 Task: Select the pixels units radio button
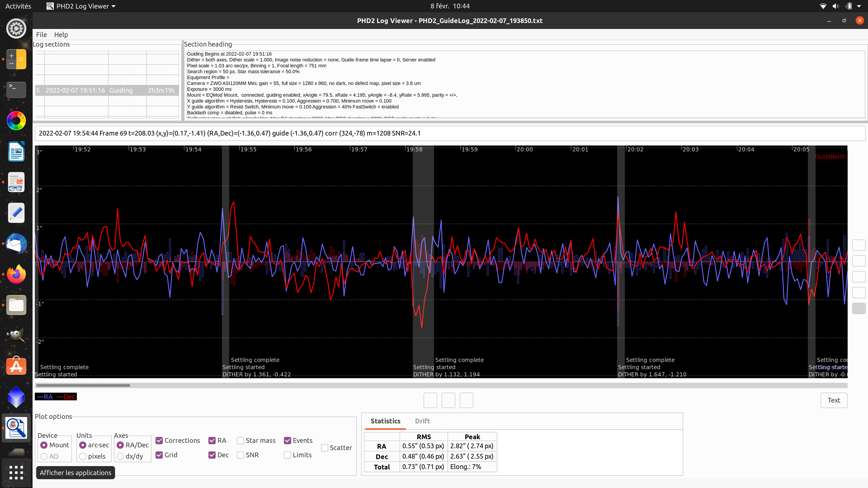83,456
